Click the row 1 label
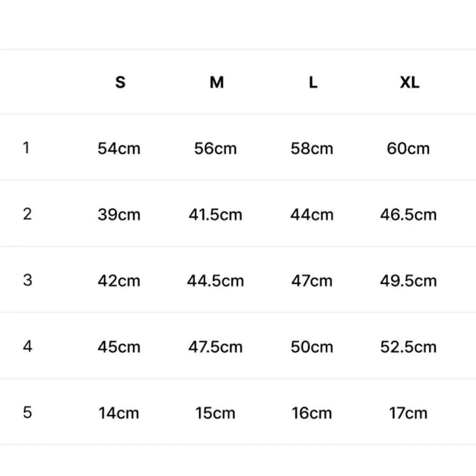The image size is (476, 476). tap(26, 148)
